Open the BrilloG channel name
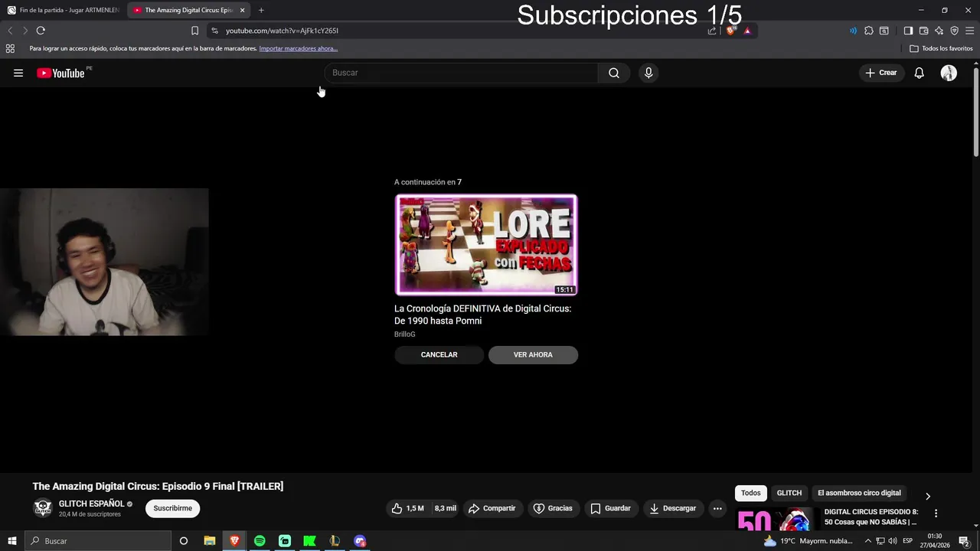The width and height of the screenshot is (980, 551). [x=405, y=334]
